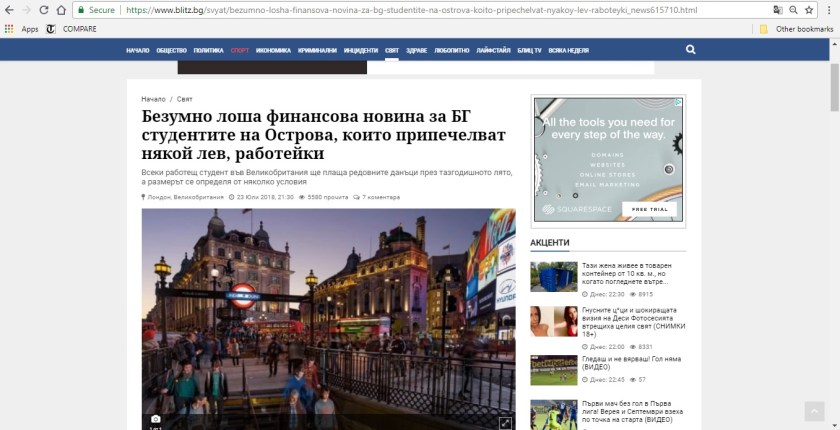The width and height of the screenshot is (840, 430).
Task: Click Squarespace FREE TRIAL button
Action: [x=645, y=209]
